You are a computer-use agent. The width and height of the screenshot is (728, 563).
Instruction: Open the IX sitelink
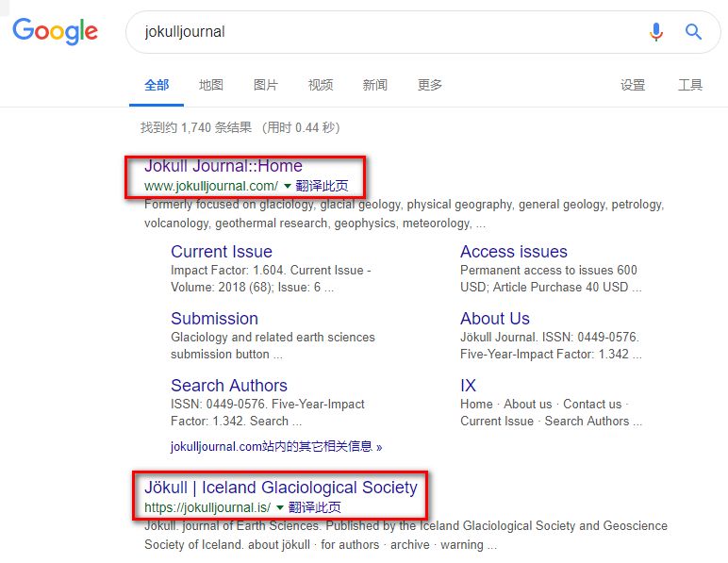point(468,385)
